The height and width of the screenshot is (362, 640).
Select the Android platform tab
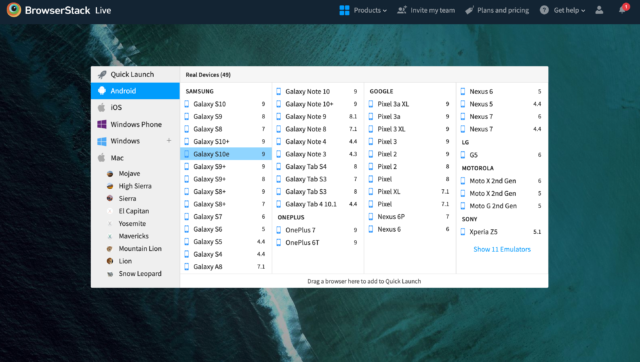[x=135, y=91]
